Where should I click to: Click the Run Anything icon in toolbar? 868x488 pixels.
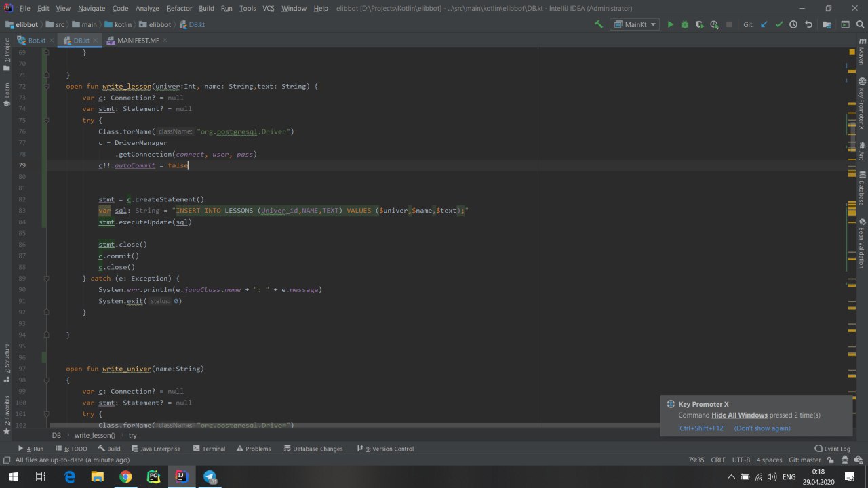click(845, 24)
